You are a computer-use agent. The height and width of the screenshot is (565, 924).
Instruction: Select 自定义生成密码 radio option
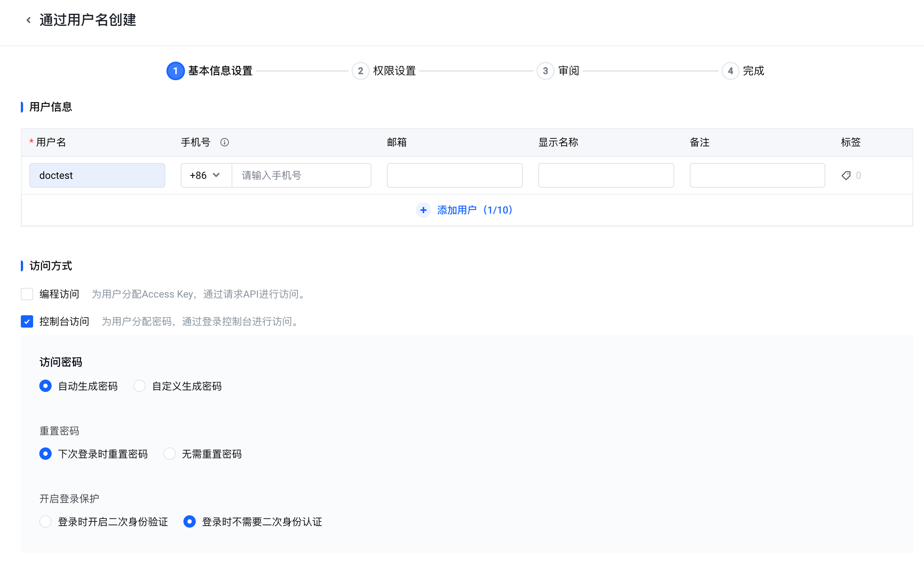pyautogui.click(x=139, y=386)
